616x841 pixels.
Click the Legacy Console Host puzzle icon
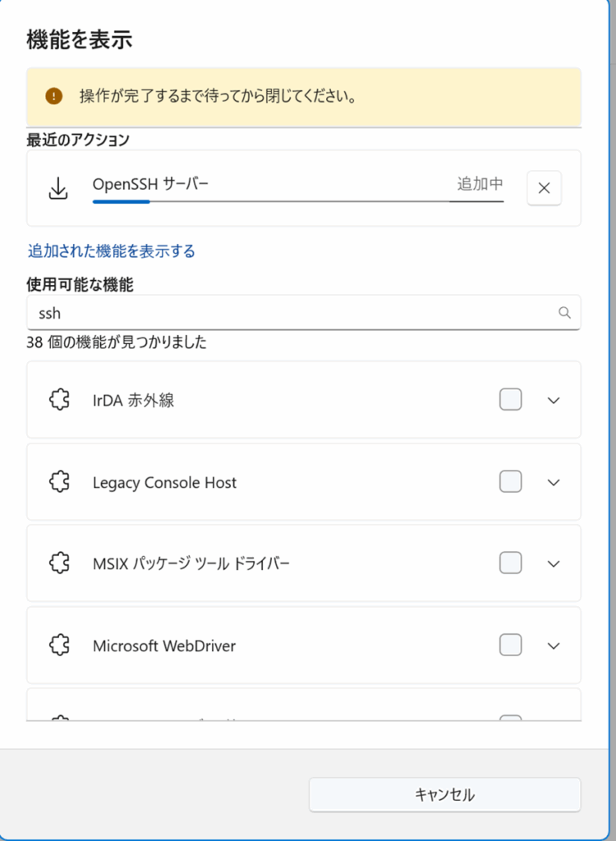(59, 482)
